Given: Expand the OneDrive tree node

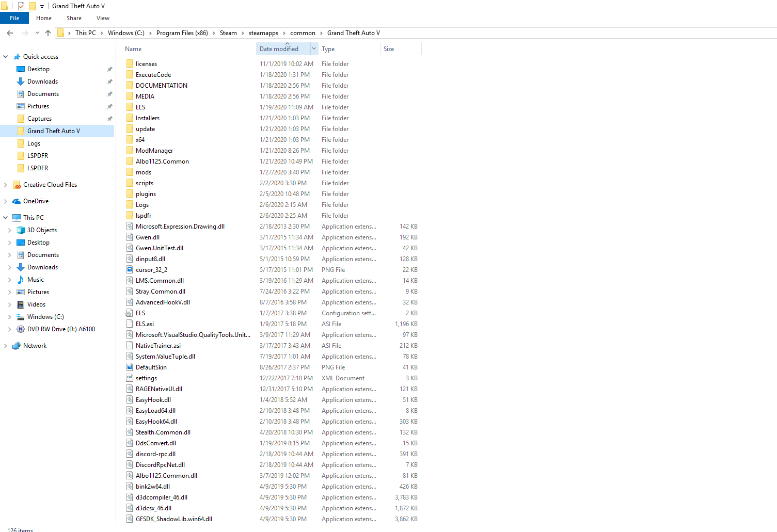Looking at the screenshot, I should pyautogui.click(x=6, y=201).
